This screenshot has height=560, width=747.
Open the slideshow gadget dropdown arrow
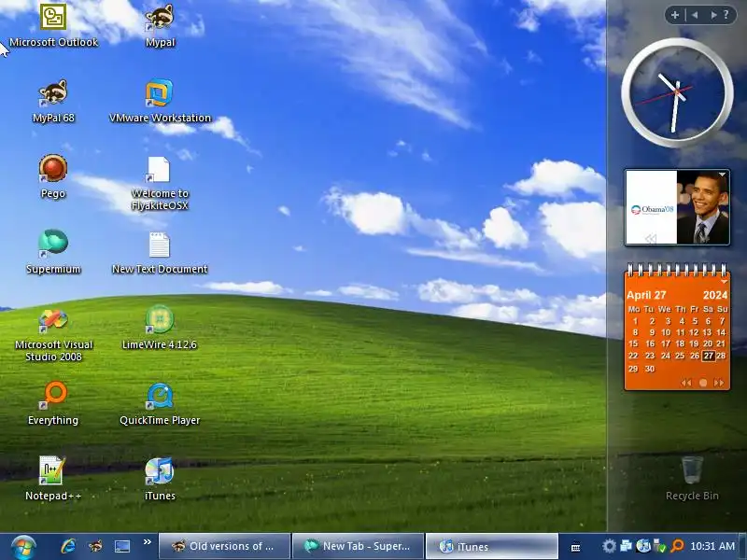(722, 175)
